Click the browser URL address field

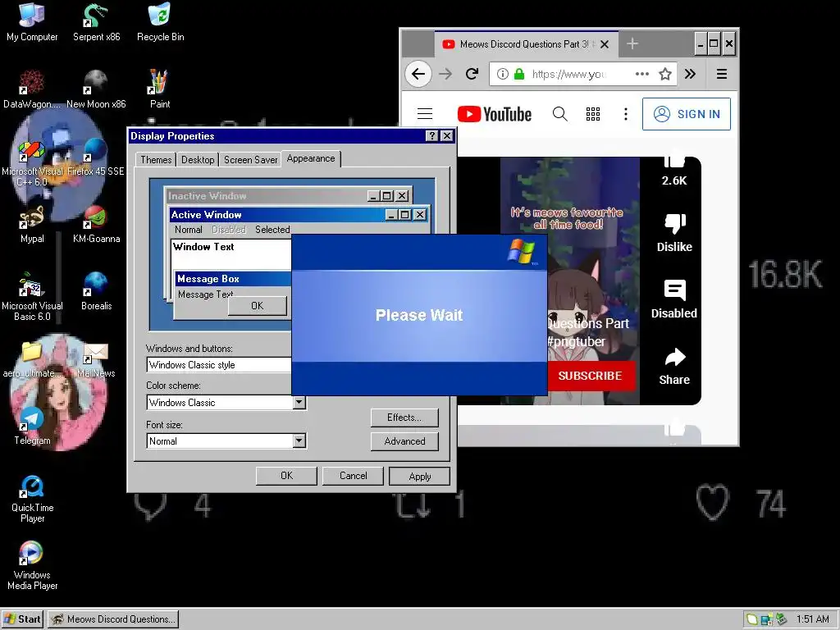[x=582, y=74]
